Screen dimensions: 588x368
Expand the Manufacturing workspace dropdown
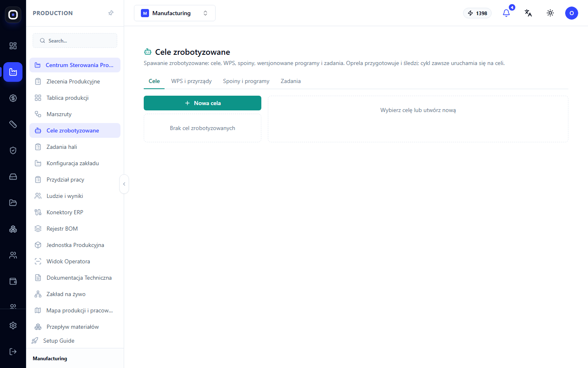pyautogui.click(x=175, y=13)
